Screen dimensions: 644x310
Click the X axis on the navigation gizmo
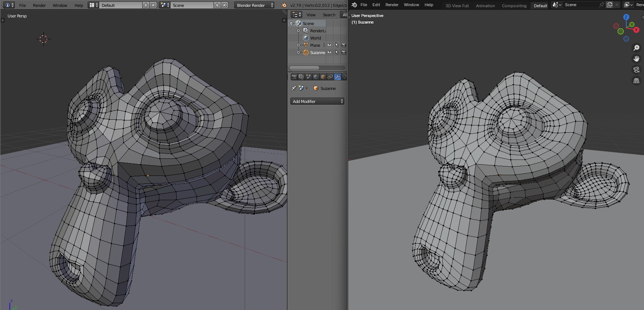click(x=636, y=30)
